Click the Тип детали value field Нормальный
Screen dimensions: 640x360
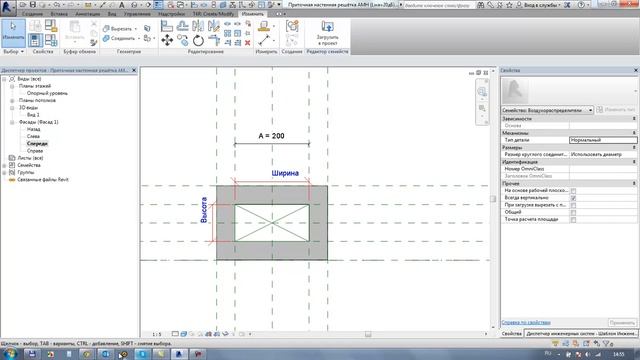603,140
